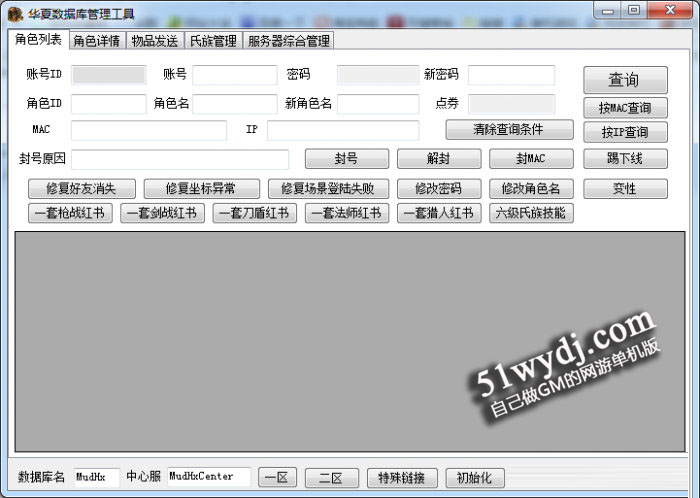
Task: Click 一套剑战红书 button
Action: click(x=162, y=213)
